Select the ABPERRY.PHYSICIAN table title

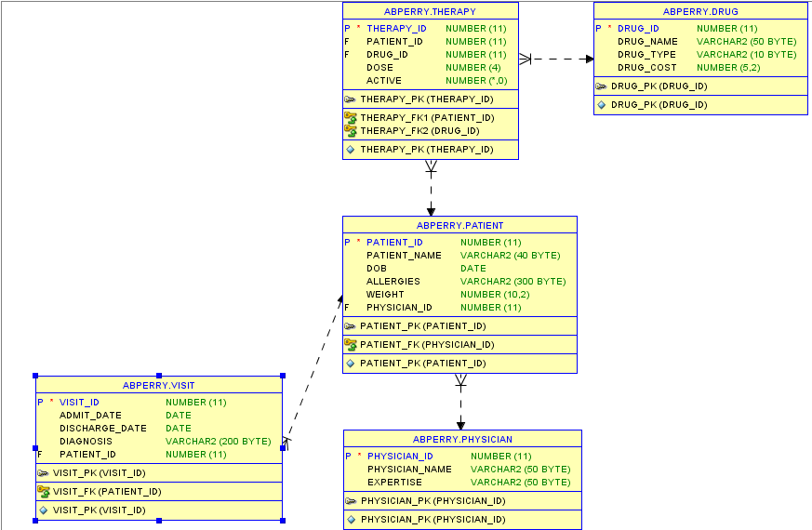(x=462, y=440)
